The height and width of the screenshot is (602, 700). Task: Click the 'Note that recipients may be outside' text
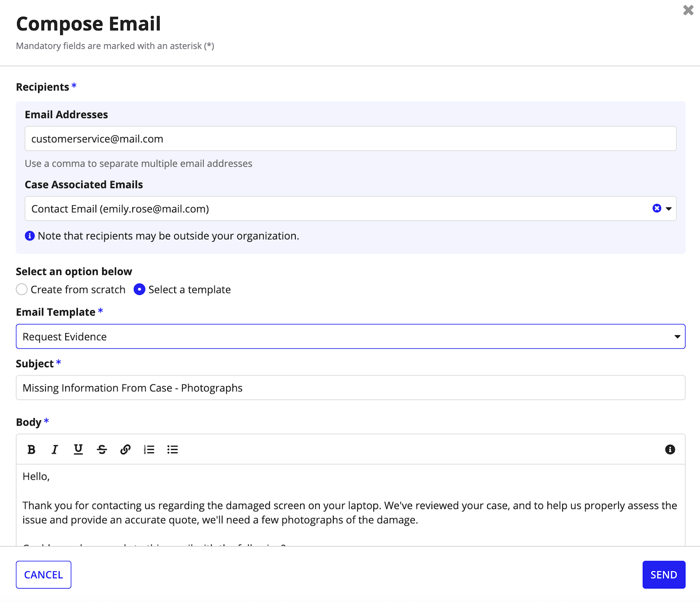pos(168,236)
